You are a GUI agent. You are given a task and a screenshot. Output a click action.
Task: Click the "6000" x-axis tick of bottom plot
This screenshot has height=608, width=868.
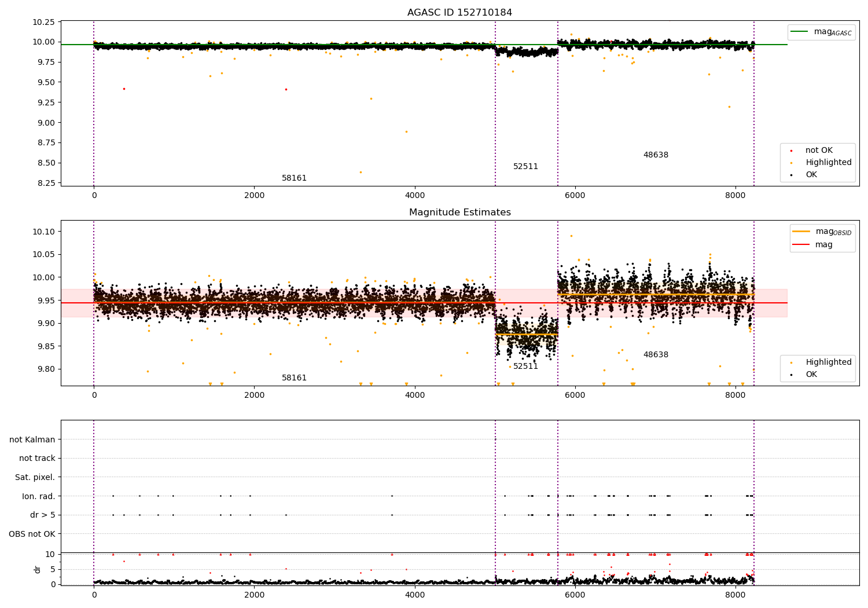[x=575, y=595]
